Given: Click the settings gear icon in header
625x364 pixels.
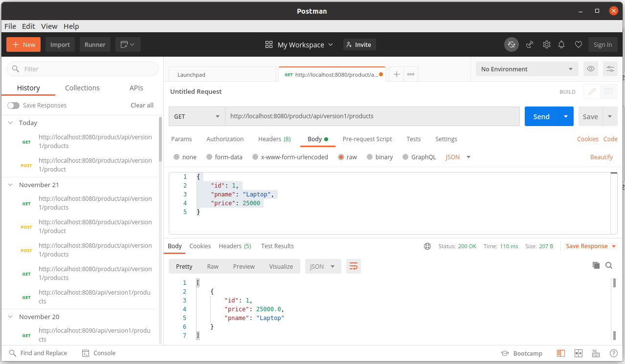Looking at the screenshot, I should point(547,44).
